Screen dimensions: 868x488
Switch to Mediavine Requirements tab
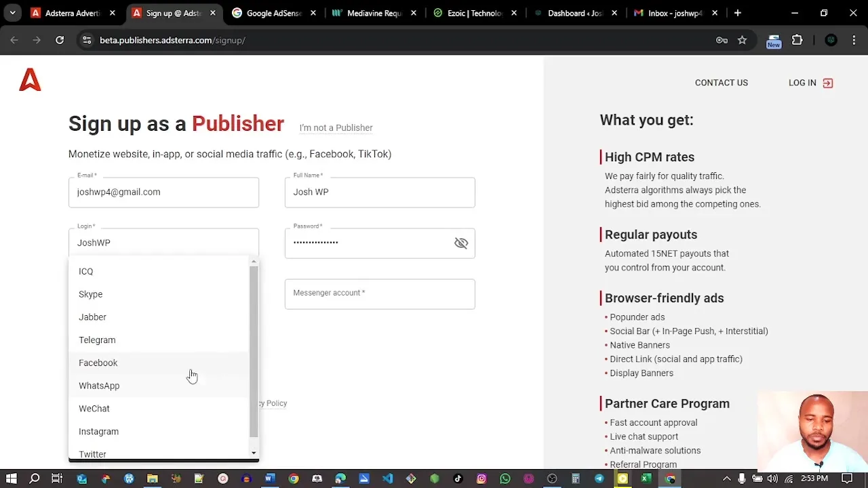tap(375, 13)
